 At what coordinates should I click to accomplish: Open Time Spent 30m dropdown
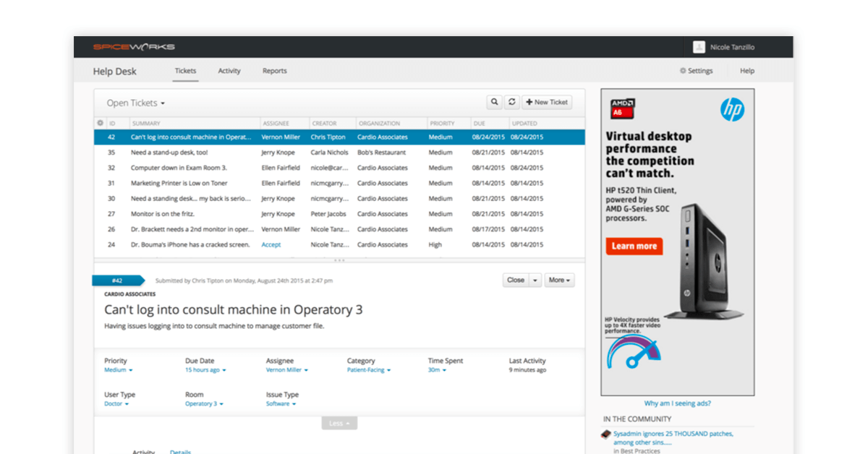pos(437,370)
